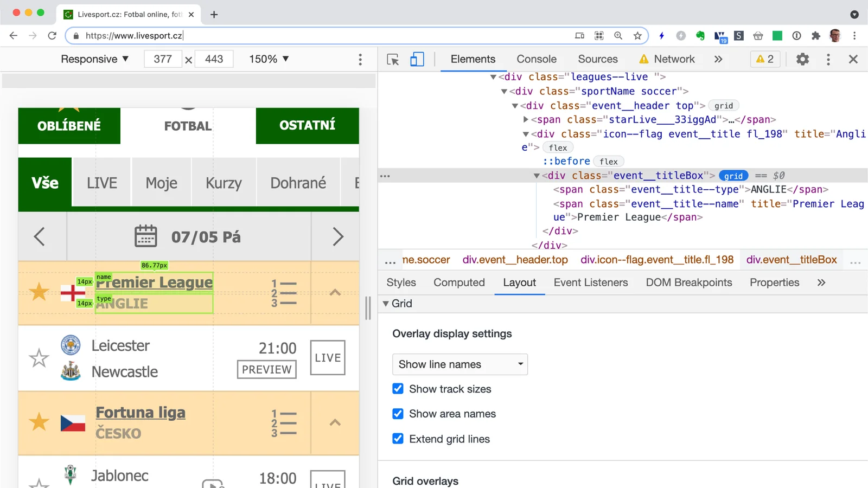Open the Show line names dropdown

coord(459,364)
